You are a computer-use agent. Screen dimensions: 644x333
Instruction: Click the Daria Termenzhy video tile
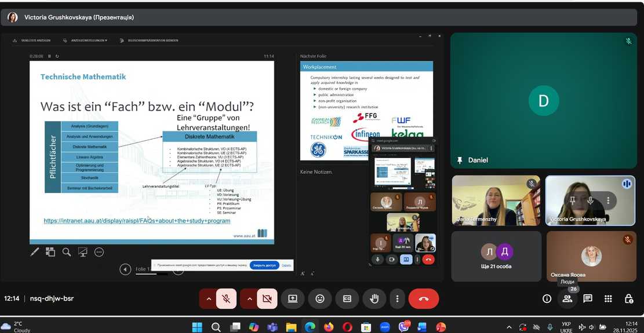[496, 200]
